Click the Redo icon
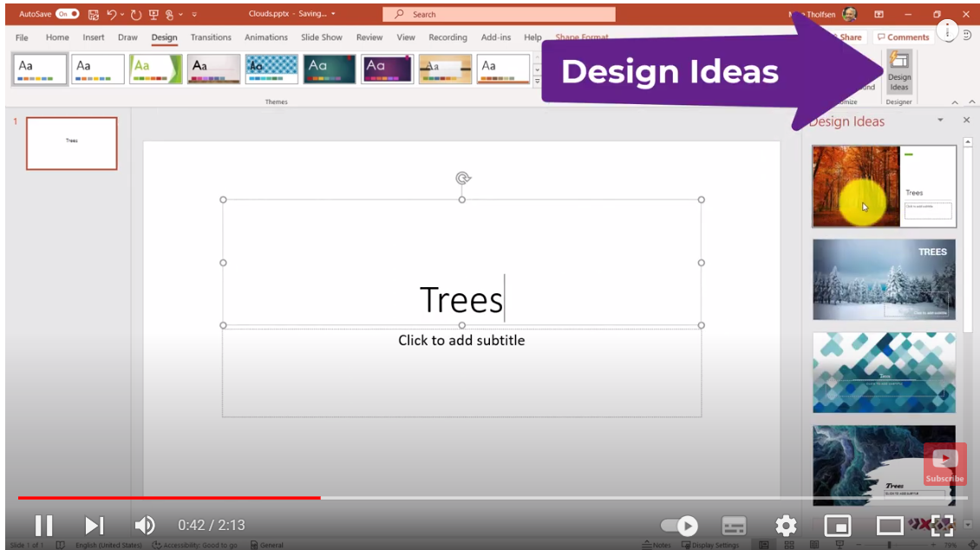This screenshot has height=550, width=980. 135,14
